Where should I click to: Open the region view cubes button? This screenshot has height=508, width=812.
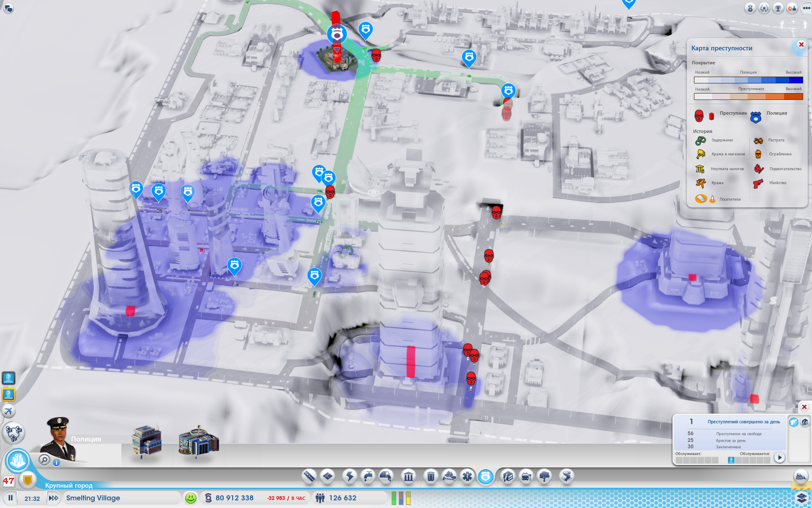coord(14,433)
